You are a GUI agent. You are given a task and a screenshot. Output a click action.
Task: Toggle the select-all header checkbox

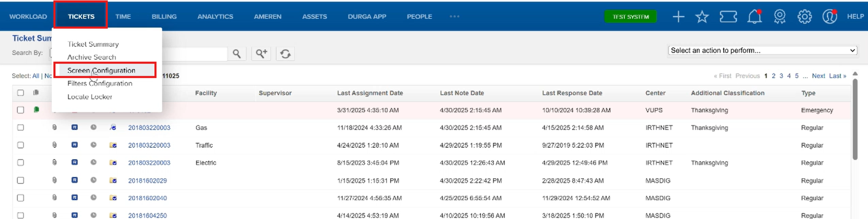tap(21, 93)
